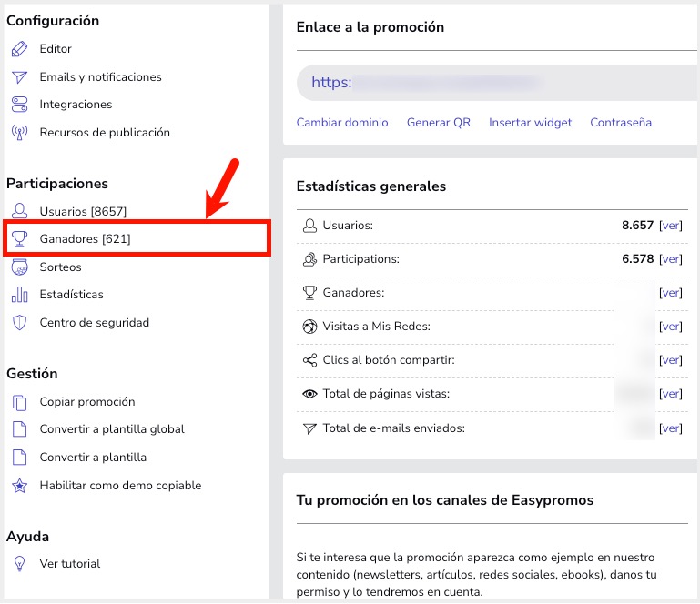Choose Copiar promoción

click(x=87, y=402)
